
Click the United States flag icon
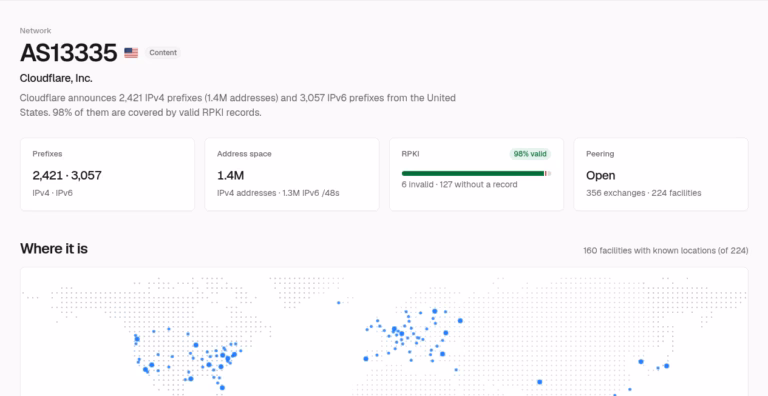coord(131,53)
